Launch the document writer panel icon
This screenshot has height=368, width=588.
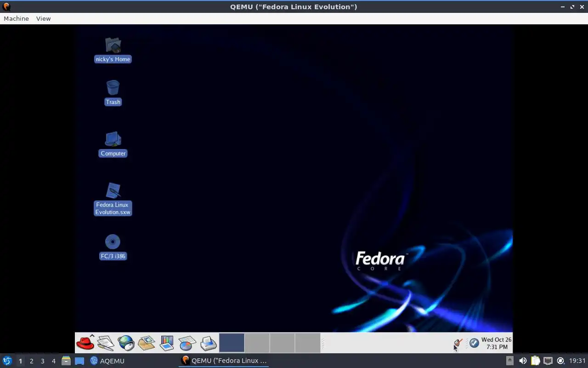click(x=106, y=343)
